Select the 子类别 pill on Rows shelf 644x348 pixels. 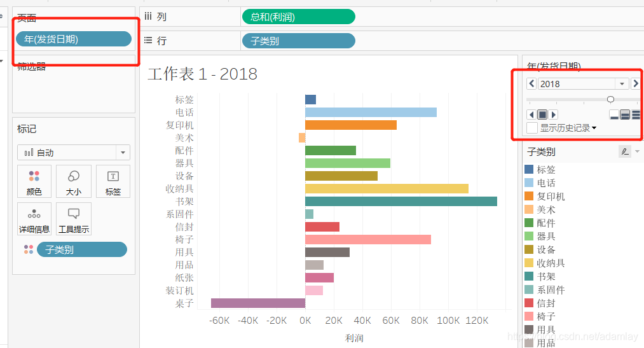(x=299, y=41)
